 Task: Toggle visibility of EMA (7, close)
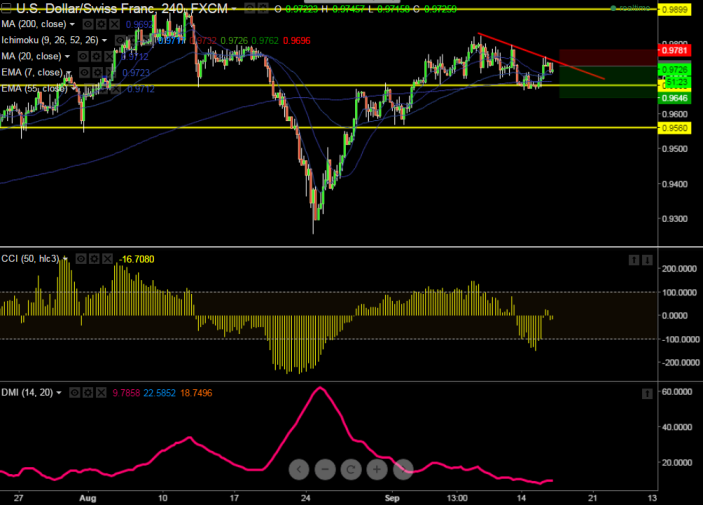click(x=85, y=73)
